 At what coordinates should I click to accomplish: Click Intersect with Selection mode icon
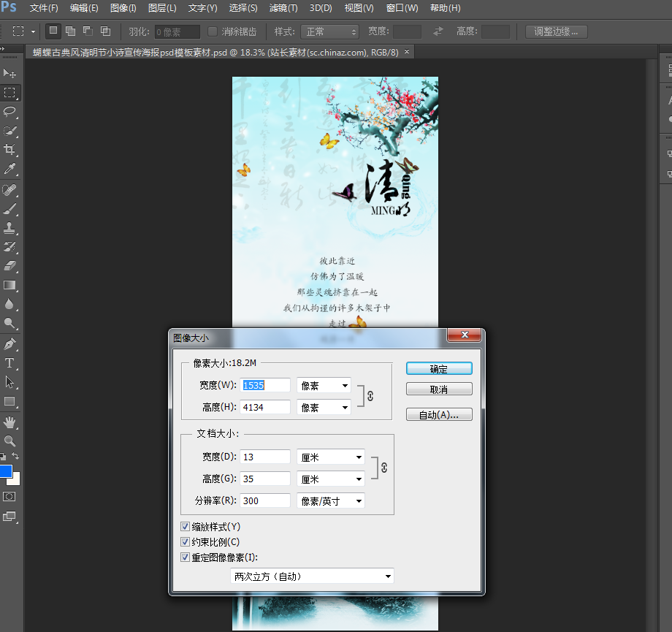[x=105, y=31]
